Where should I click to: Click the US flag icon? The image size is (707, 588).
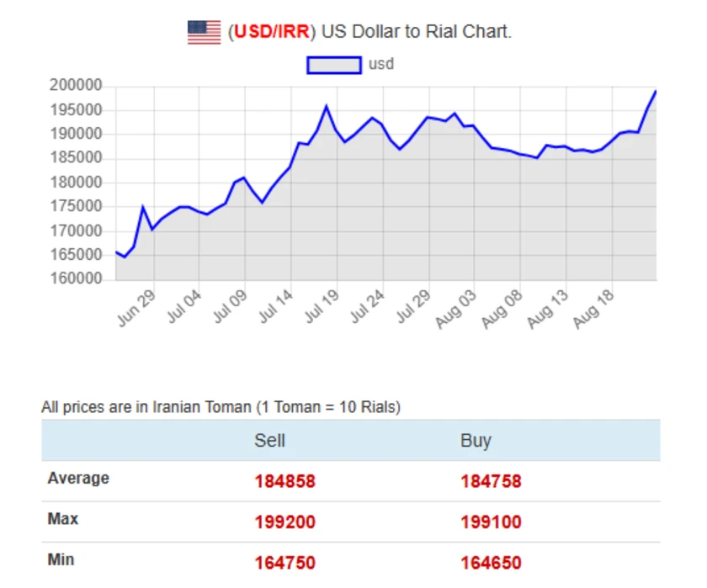point(205,33)
